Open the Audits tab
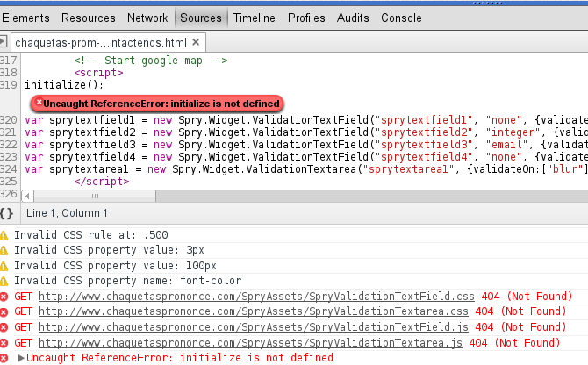The image size is (588, 365). click(353, 18)
